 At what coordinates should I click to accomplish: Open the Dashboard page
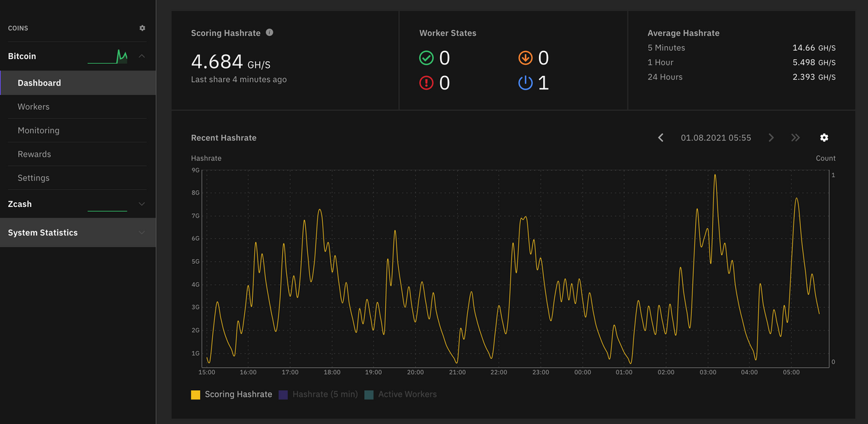tap(78, 83)
